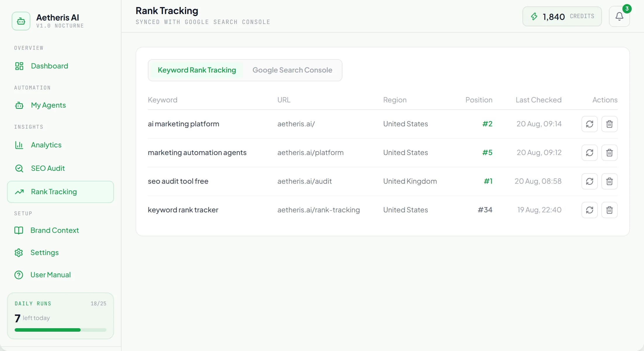This screenshot has height=351, width=644.
Task: Refresh rank for 'seo audit tool free'
Action: [590, 181]
